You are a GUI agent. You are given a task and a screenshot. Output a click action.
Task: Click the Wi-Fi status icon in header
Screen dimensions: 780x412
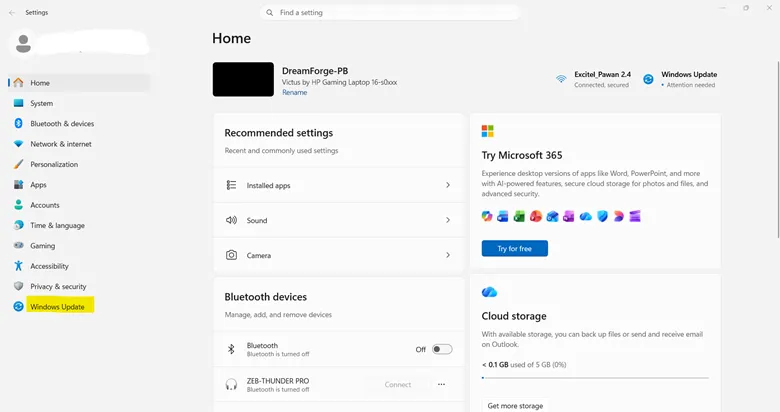561,79
